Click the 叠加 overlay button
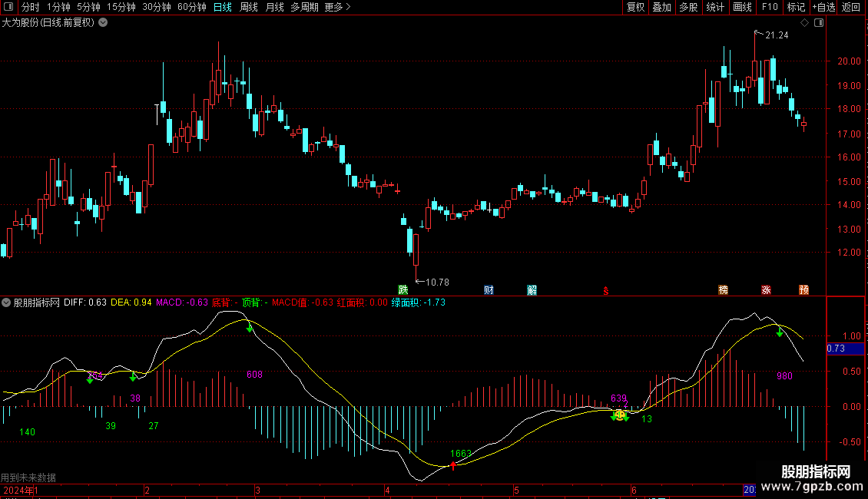Viewport: 868px width, 499px height. (x=661, y=7)
